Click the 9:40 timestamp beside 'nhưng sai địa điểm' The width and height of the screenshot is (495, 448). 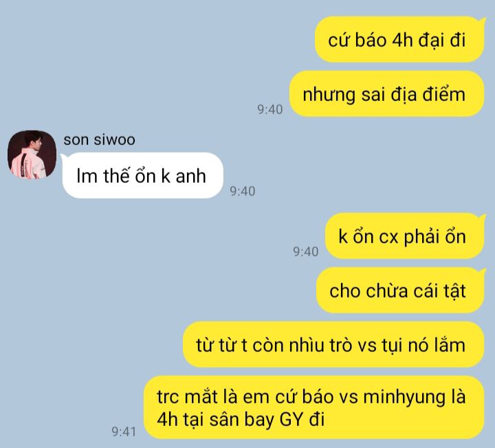270,109
